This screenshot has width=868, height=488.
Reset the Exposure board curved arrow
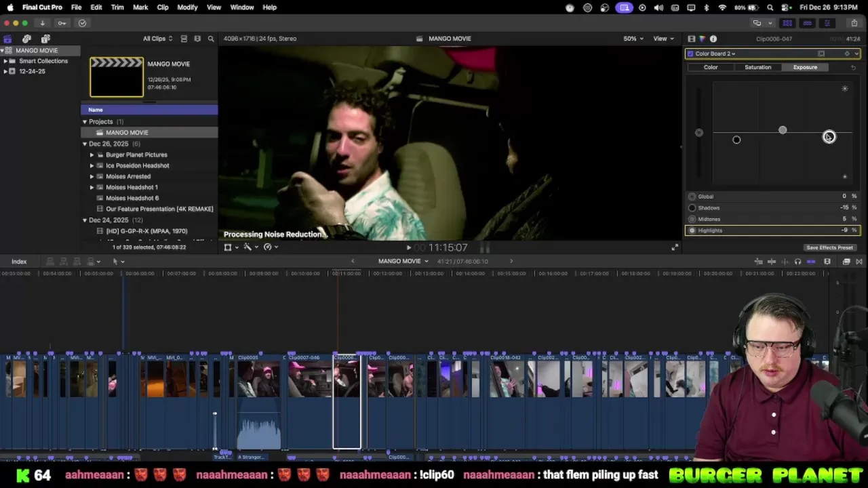click(x=853, y=67)
